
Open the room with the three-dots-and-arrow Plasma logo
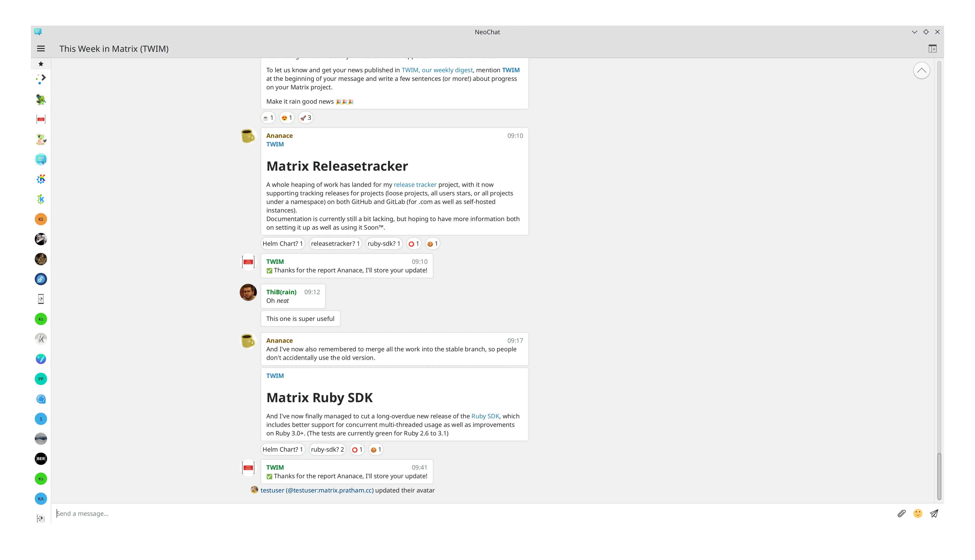tap(41, 79)
